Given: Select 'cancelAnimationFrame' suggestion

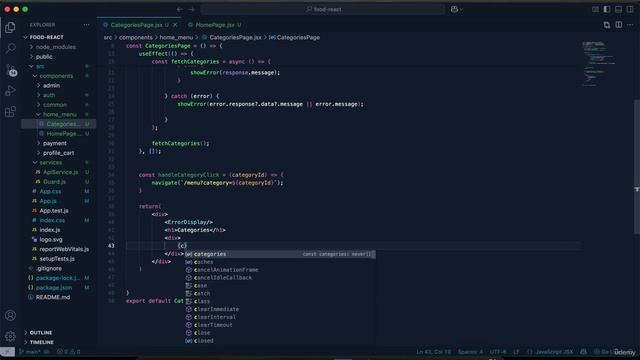Looking at the screenshot, I should click(x=280, y=270).
